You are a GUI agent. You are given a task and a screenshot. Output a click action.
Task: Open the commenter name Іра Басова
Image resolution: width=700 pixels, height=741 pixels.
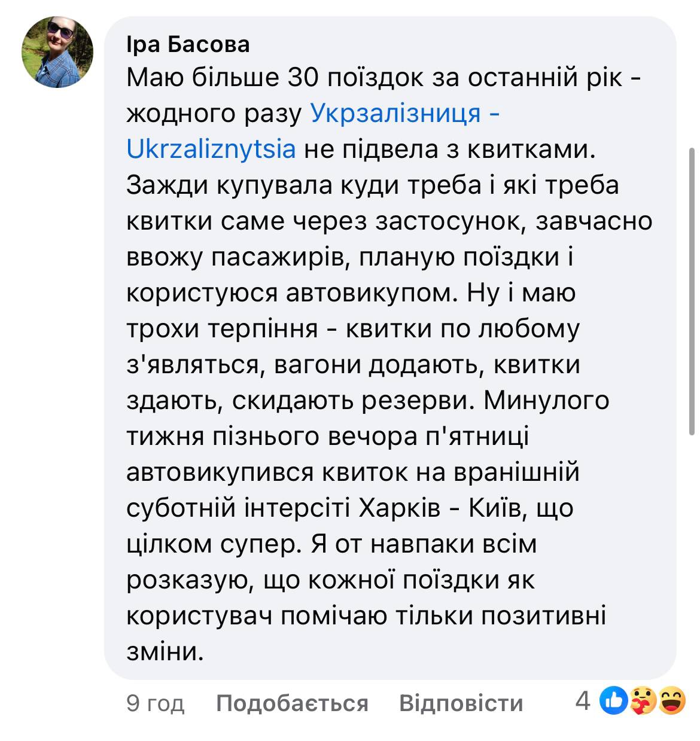tap(188, 44)
